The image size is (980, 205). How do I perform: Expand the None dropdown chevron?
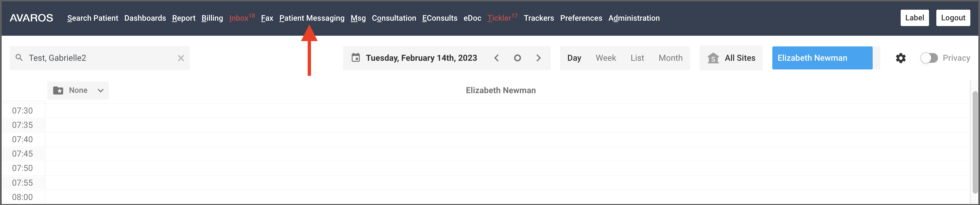coord(100,90)
